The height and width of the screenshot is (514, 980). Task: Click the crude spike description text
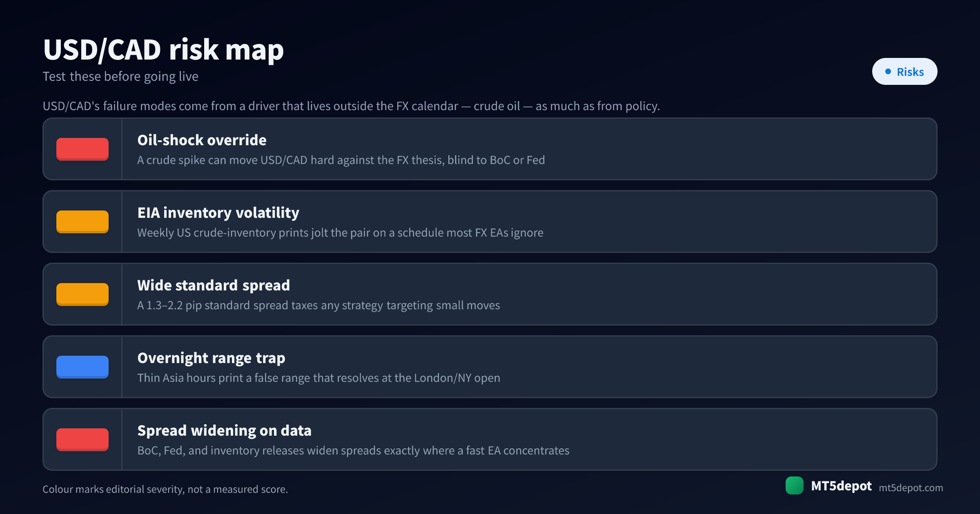(x=341, y=160)
